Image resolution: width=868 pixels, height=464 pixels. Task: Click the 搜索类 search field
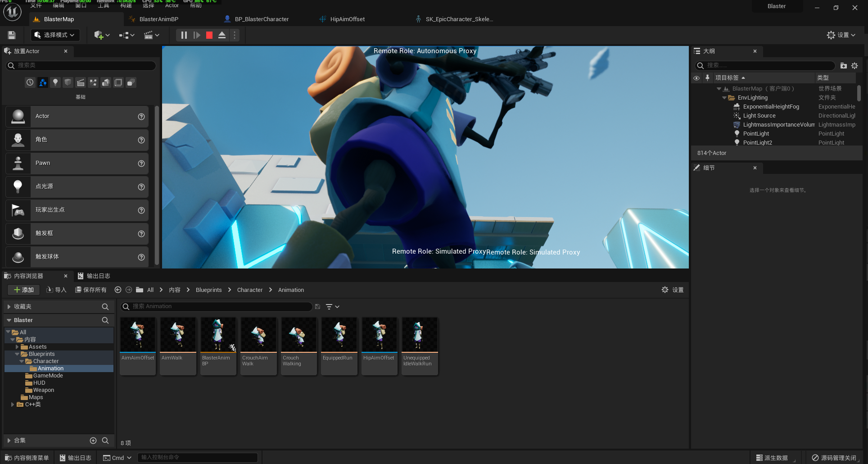(81, 66)
